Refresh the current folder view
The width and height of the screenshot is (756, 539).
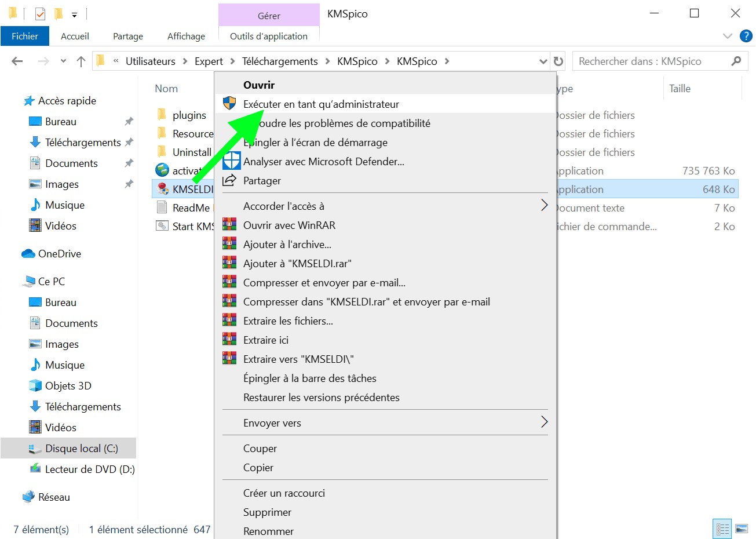(x=558, y=61)
